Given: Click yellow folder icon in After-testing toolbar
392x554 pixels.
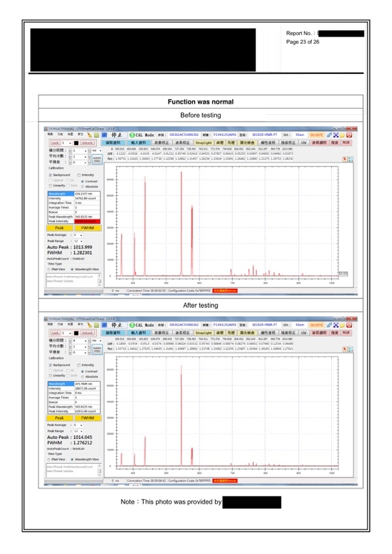Looking at the screenshot, I should coord(342,325).
